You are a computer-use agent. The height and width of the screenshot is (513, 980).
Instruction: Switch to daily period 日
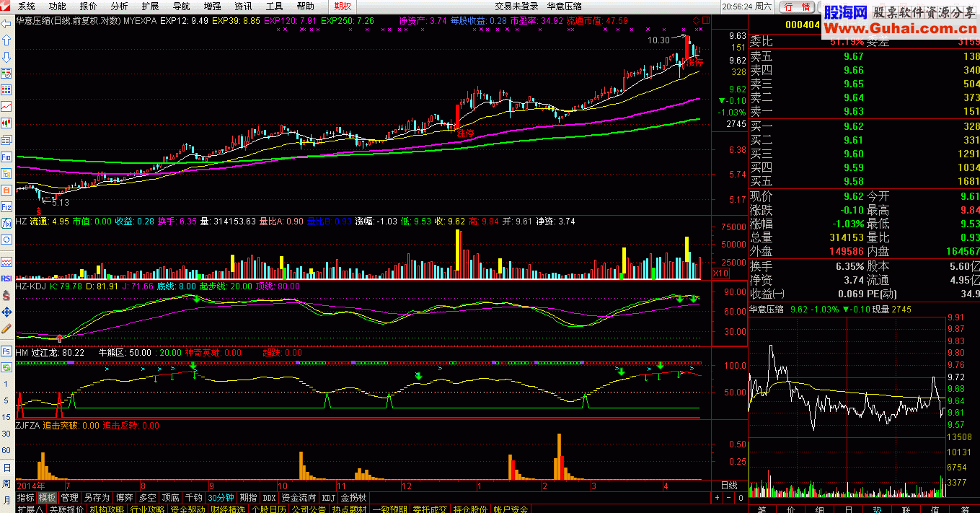tap(6, 467)
